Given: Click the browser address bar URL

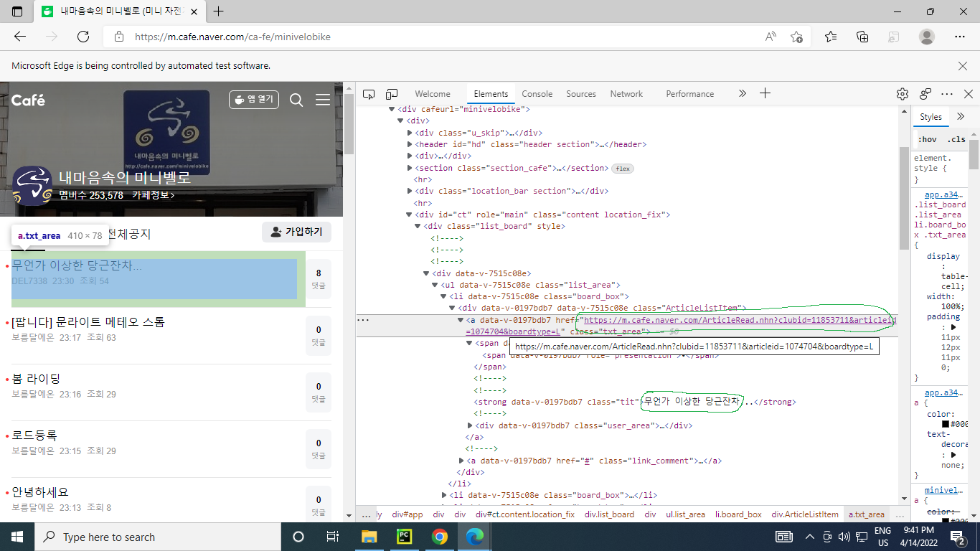Looking at the screenshot, I should pos(233,37).
